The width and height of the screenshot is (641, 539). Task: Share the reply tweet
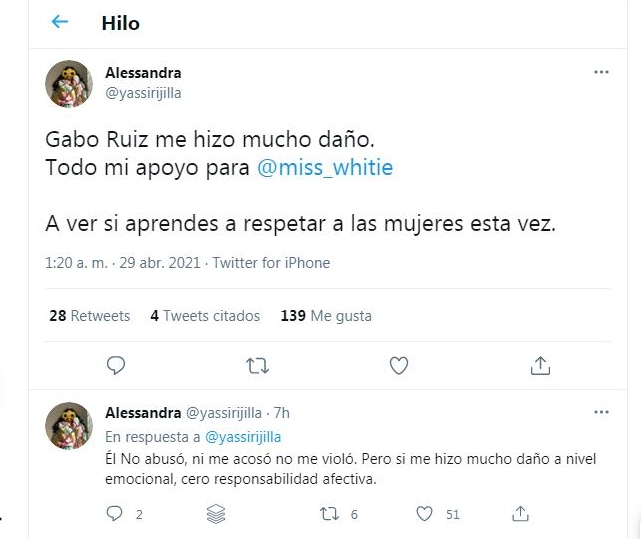(x=520, y=514)
